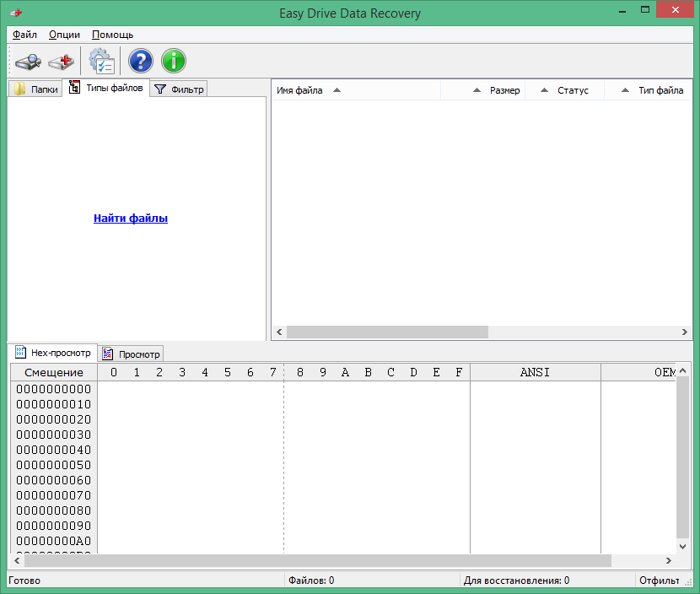Click hex view scroll down arrow
Image resolution: width=700 pixels, height=594 pixels.
point(682,546)
